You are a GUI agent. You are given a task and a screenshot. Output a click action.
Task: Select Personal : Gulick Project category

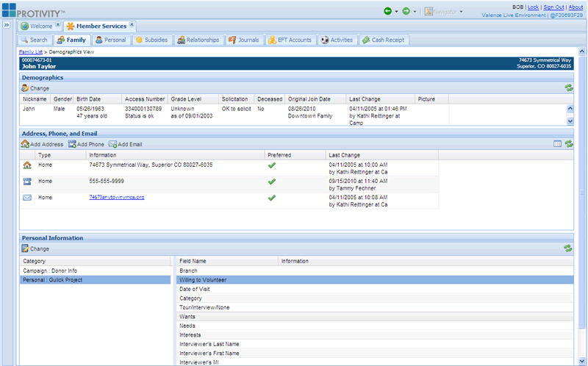96,280
